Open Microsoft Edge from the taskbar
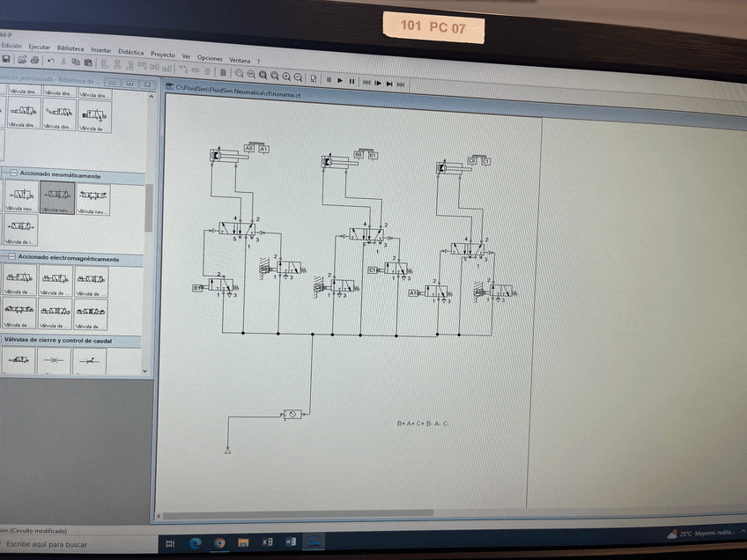 pyautogui.click(x=196, y=542)
